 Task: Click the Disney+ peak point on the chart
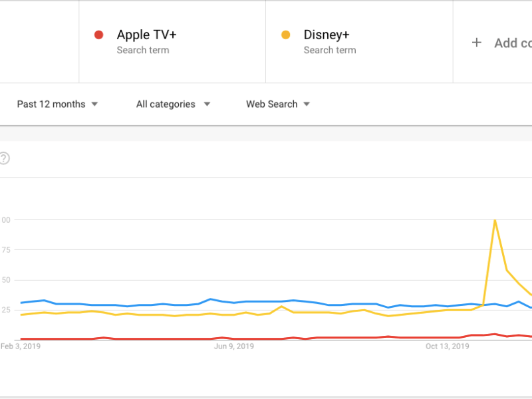coord(495,219)
